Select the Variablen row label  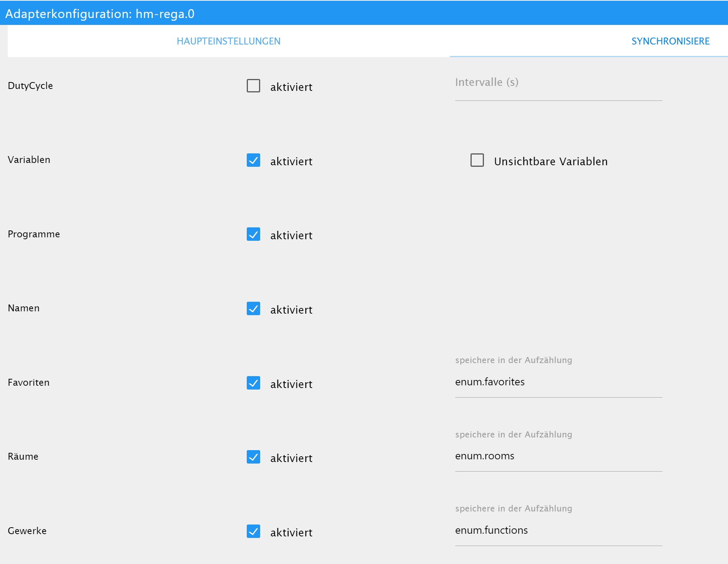[29, 160]
